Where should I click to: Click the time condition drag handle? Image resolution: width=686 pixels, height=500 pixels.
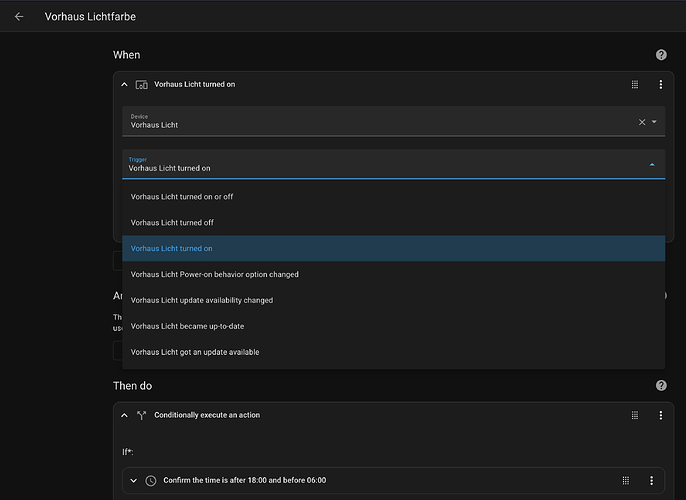(626, 481)
